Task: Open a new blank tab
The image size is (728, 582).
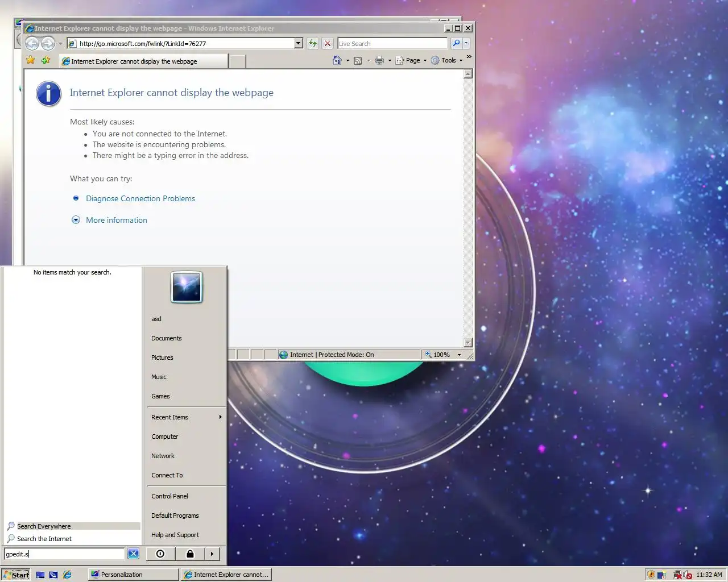Action: click(x=237, y=61)
